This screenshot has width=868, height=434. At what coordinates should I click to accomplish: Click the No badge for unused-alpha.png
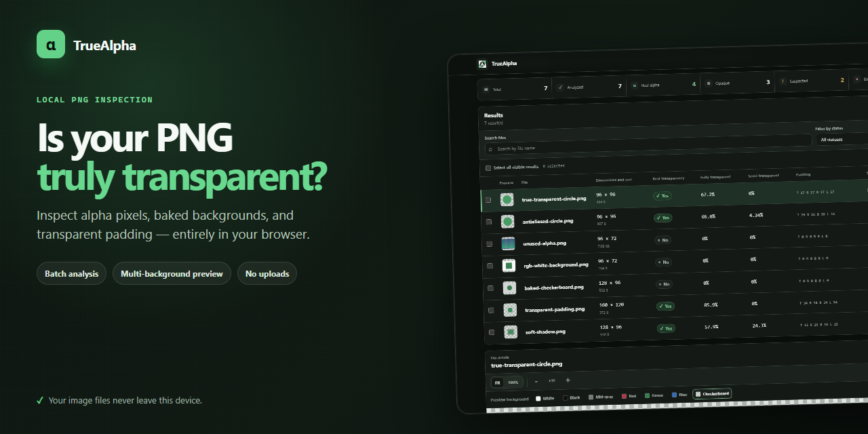click(x=663, y=240)
